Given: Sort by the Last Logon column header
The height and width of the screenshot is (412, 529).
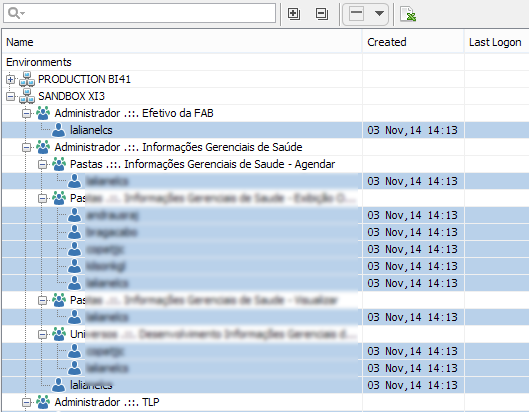Looking at the screenshot, I should [x=497, y=42].
